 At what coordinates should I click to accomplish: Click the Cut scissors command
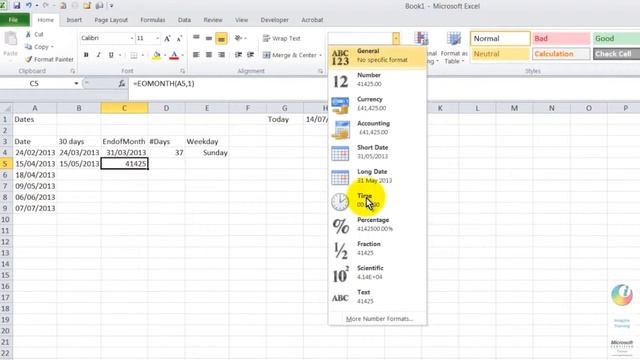35,34
